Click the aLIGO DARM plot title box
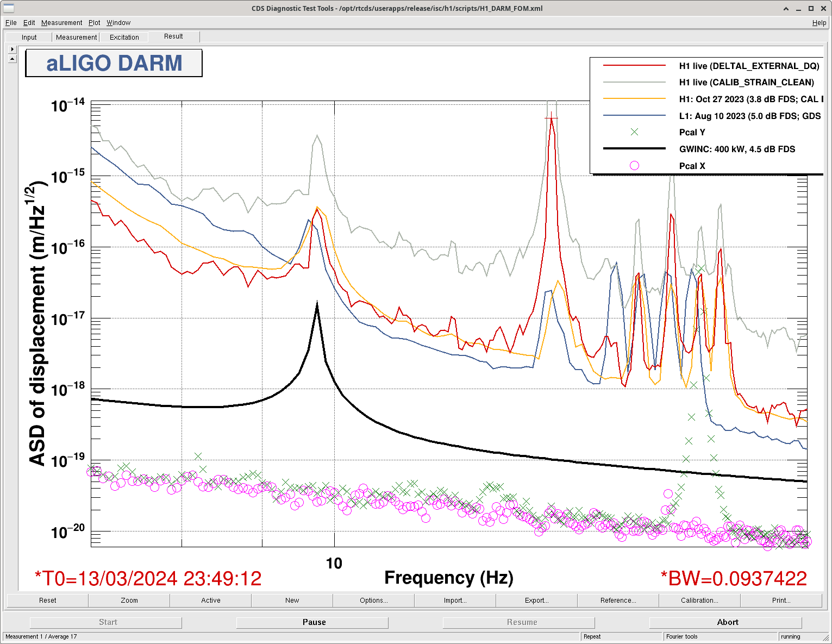The width and height of the screenshot is (832, 644). pyautogui.click(x=114, y=63)
